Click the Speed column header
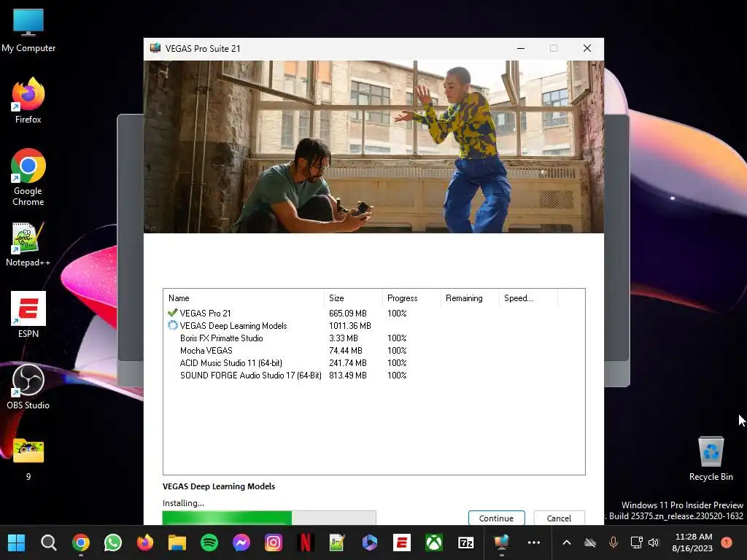Screen dimensions: 747x560 pyautogui.click(x=528, y=298)
